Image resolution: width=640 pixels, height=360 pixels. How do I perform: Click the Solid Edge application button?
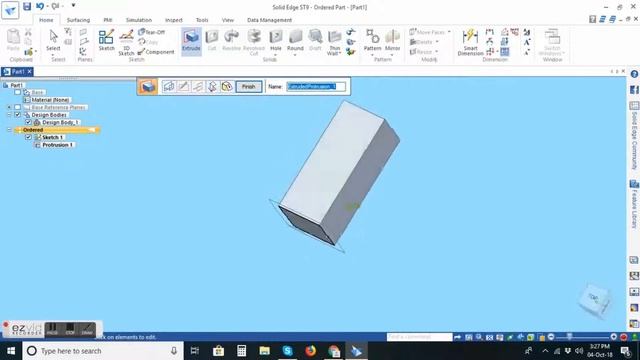[x=10, y=10]
